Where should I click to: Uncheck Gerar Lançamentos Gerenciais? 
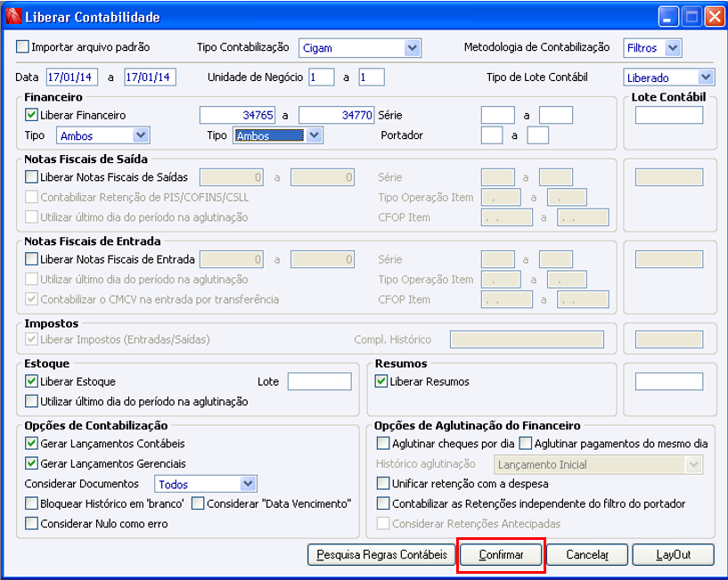31,463
